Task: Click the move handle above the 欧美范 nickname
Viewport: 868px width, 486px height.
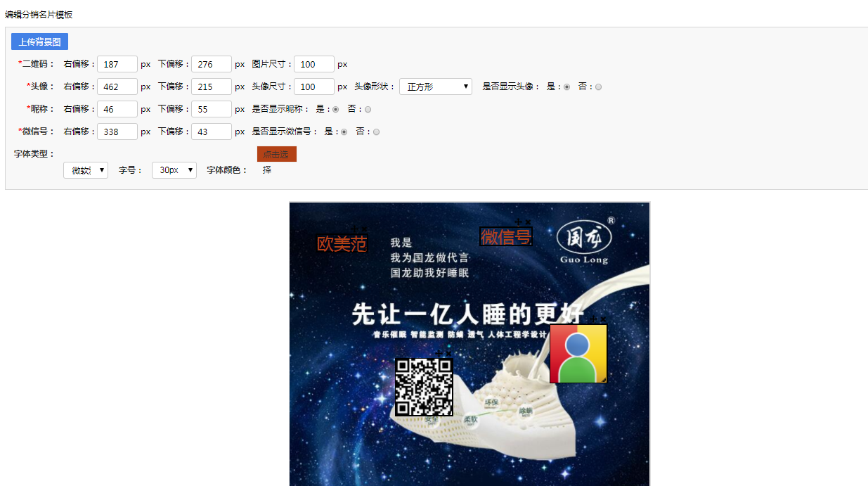Action: tap(354, 229)
